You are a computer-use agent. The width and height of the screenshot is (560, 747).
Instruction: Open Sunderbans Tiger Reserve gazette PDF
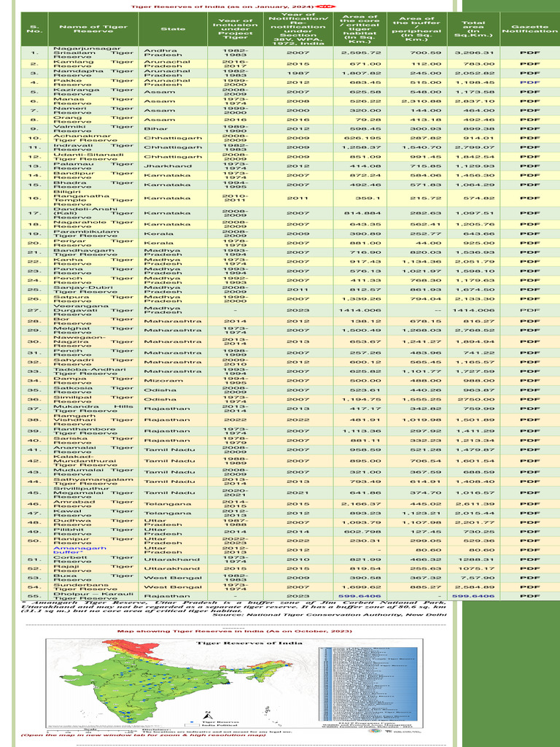[529, 587]
